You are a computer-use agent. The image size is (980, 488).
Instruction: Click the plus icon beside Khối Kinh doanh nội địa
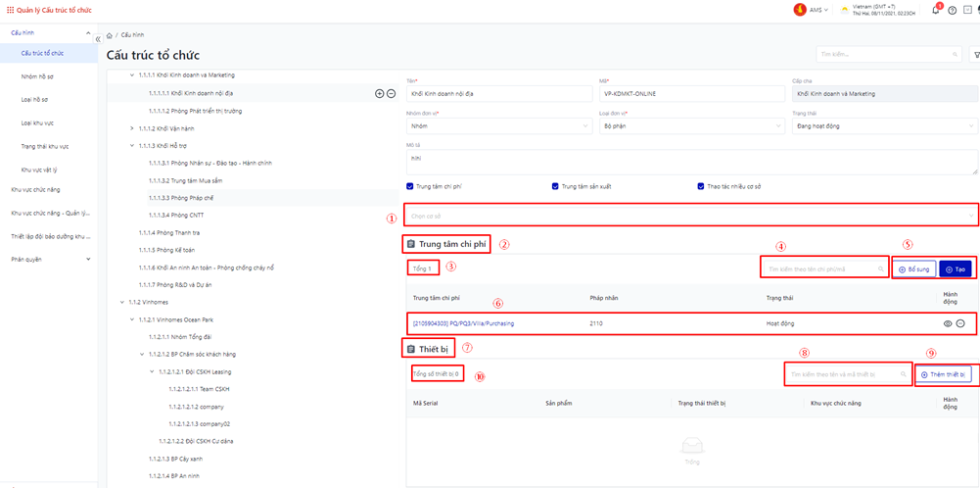(x=380, y=93)
